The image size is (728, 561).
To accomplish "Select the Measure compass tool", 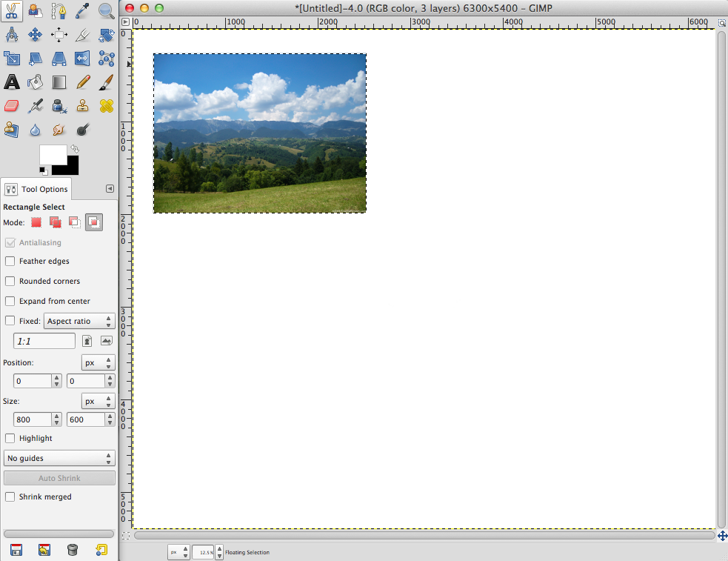I will tap(12, 35).
